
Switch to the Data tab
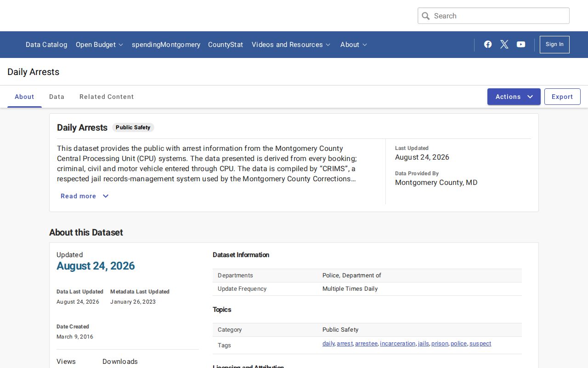[x=57, y=97]
